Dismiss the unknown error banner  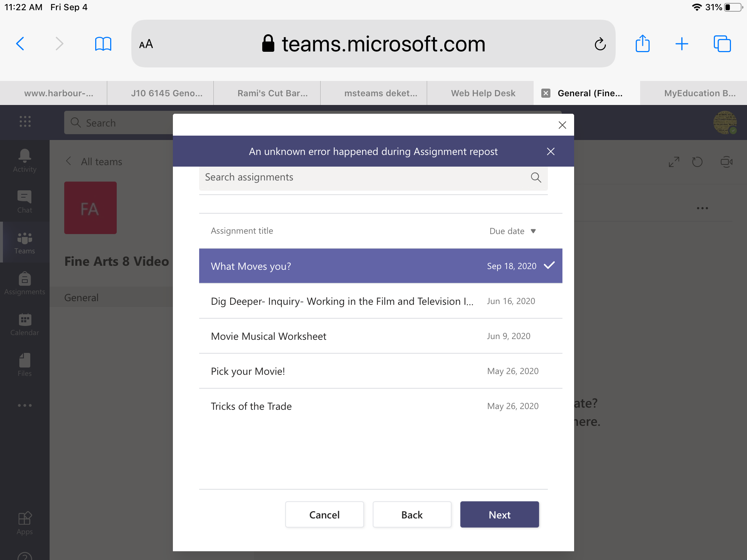(x=550, y=152)
